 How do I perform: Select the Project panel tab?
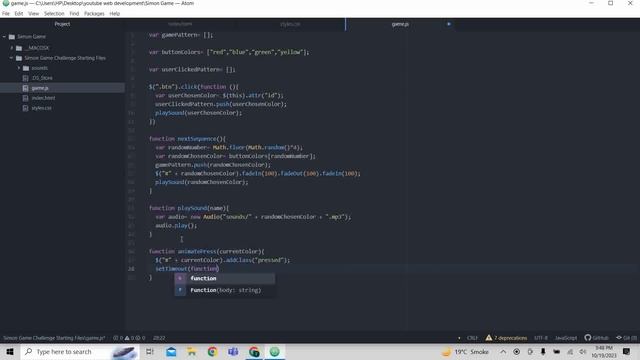point(62,24)
